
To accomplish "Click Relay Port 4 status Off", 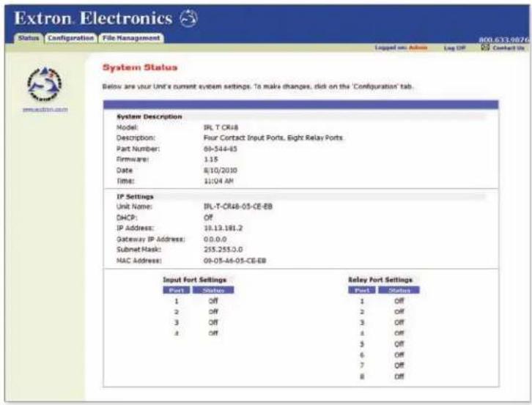I will (x=399, y=333).
